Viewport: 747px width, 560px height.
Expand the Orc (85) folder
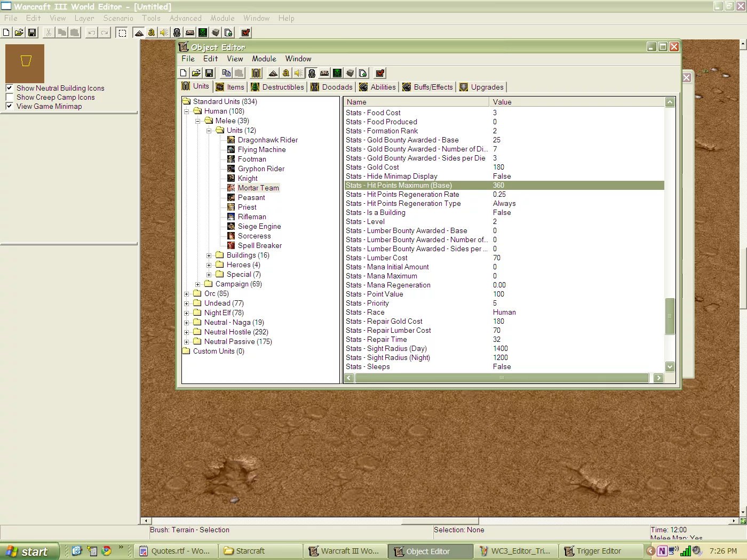(187, 294)
